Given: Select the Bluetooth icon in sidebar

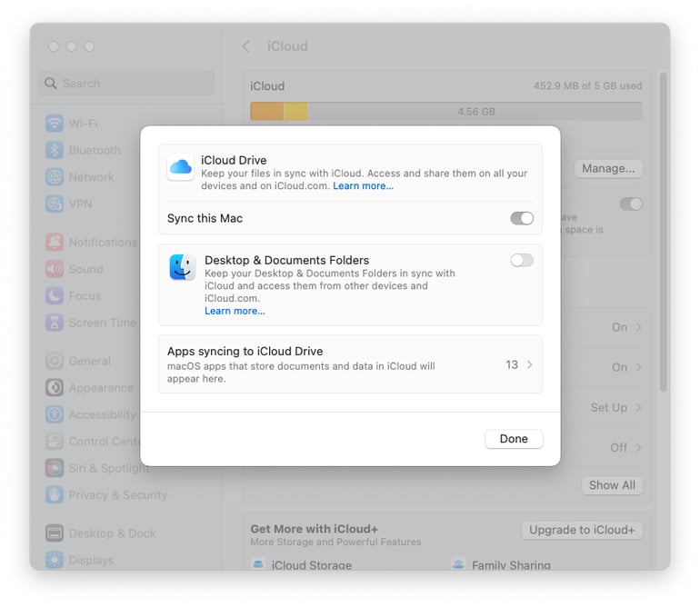Looking at the screenshot, I should point(55,150).
